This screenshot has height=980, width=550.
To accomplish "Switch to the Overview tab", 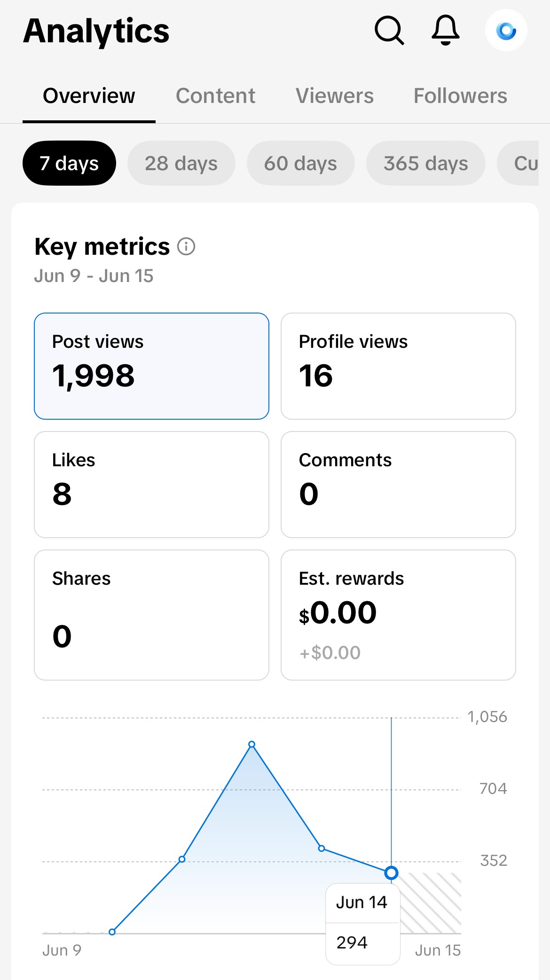I will pyautogui.click(x=89, y=96).
